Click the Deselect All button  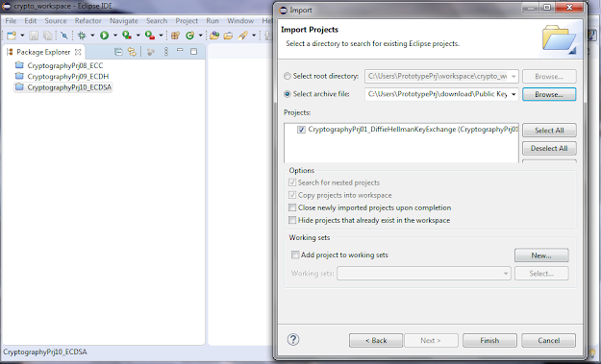(x=549, y=148)
